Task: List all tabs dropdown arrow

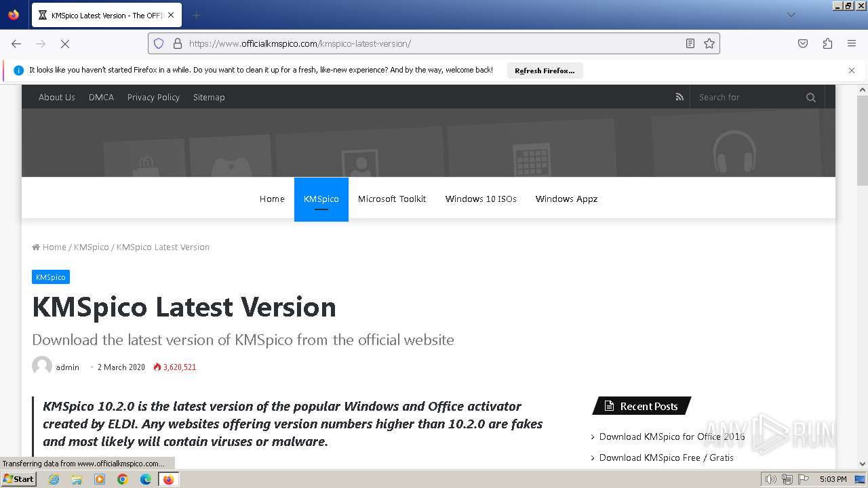Action: (791, 15)
